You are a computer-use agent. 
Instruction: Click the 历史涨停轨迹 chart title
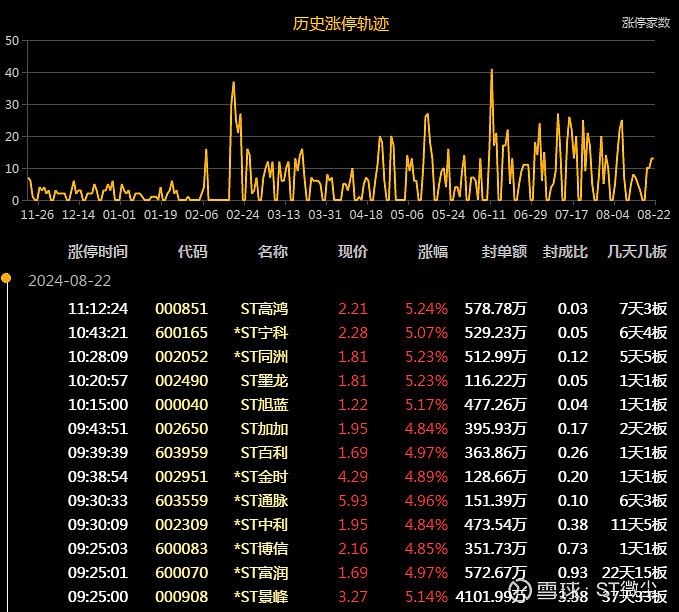[341, 24]
